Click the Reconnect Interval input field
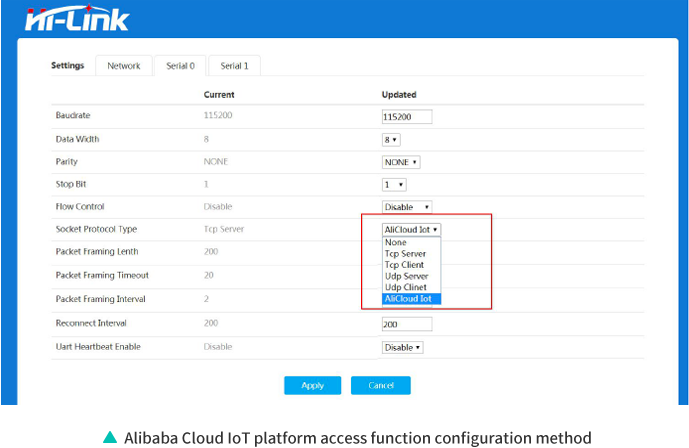This screenshot has height=448, width=689. point(407,324)
